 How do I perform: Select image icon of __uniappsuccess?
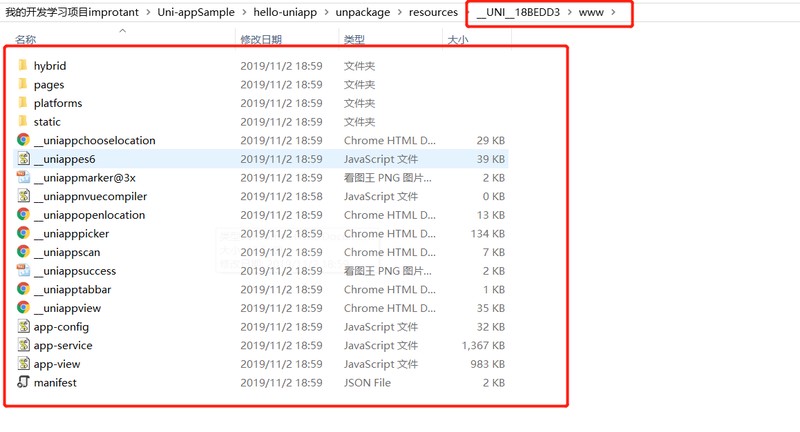point(23,270)
